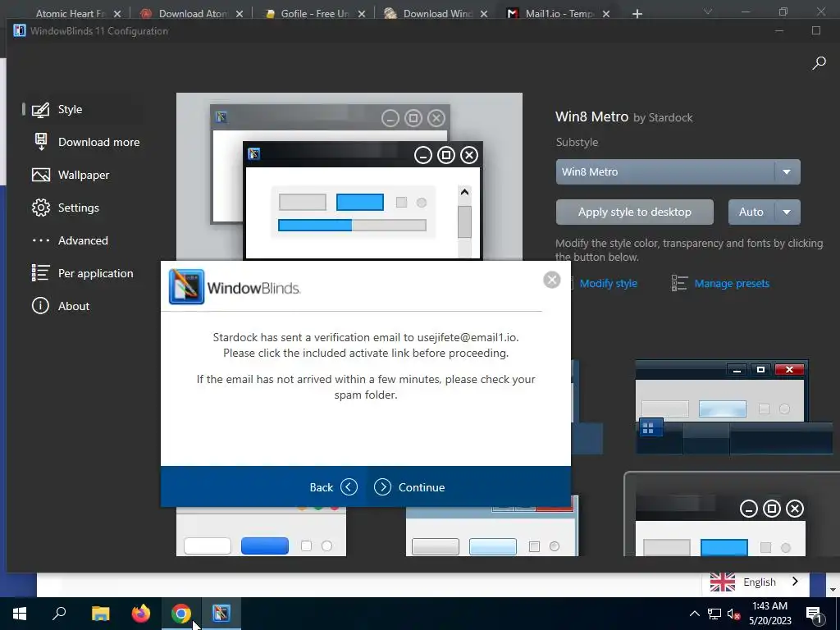Switch to Gofile - Free browser tab
The image size is (840, 630).
(x=315, y=13)
